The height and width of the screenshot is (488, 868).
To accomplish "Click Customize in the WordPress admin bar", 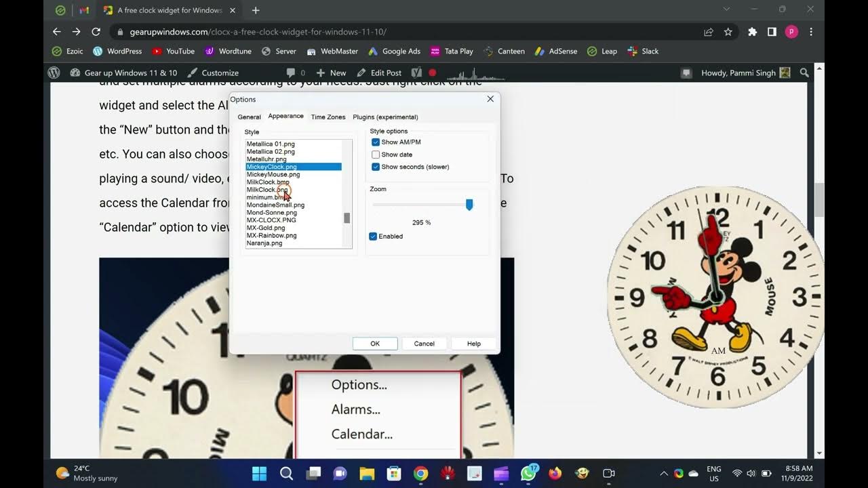I will (x=213, y=73).
